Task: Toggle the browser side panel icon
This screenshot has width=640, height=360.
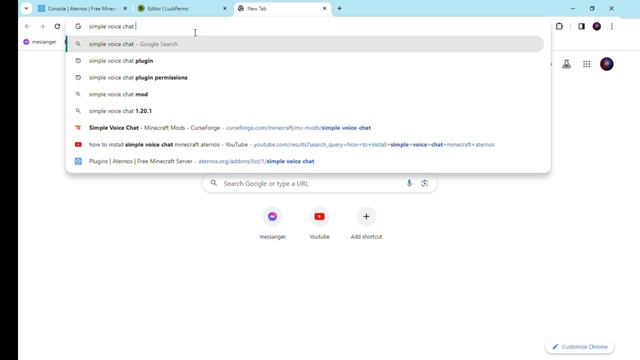Action: pos(581,26)
